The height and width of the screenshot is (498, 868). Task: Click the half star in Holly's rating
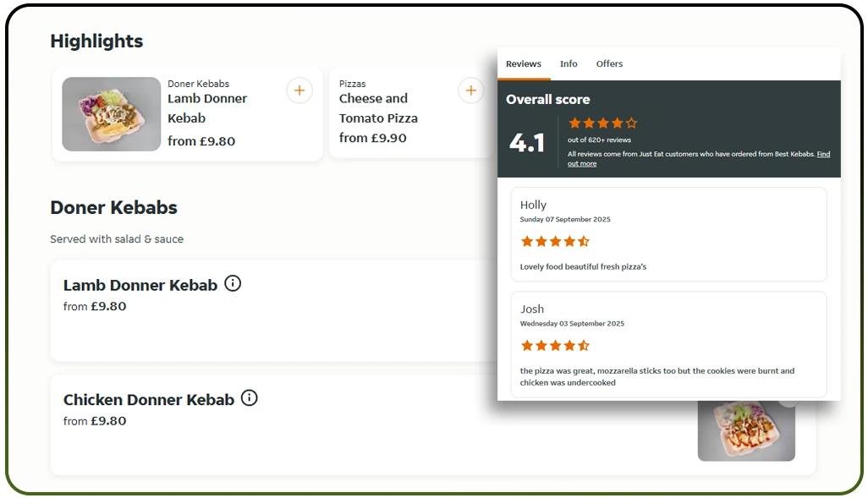[x=585, y=241]
